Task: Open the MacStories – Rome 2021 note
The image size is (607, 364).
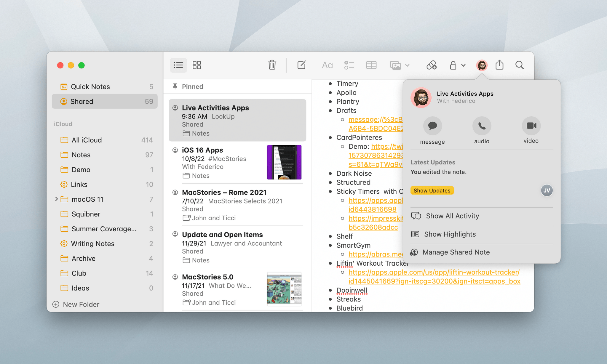Action: [237, 205]
